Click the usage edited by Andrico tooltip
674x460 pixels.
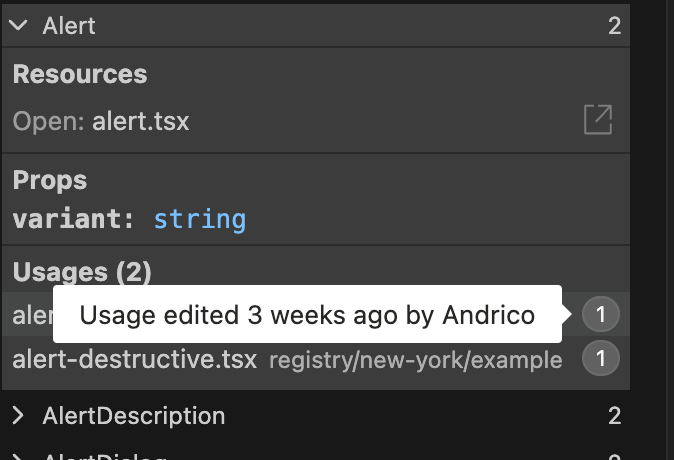pyautogui.click(x=307, y=316)
